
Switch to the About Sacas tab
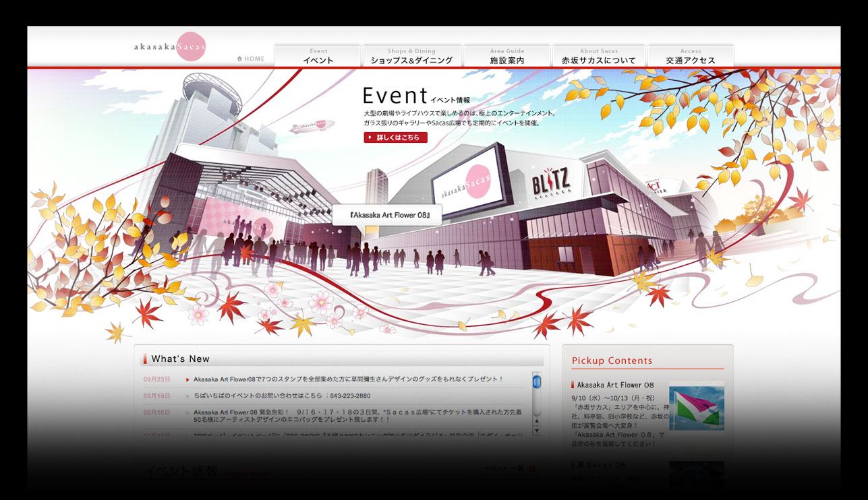[599, 56]
